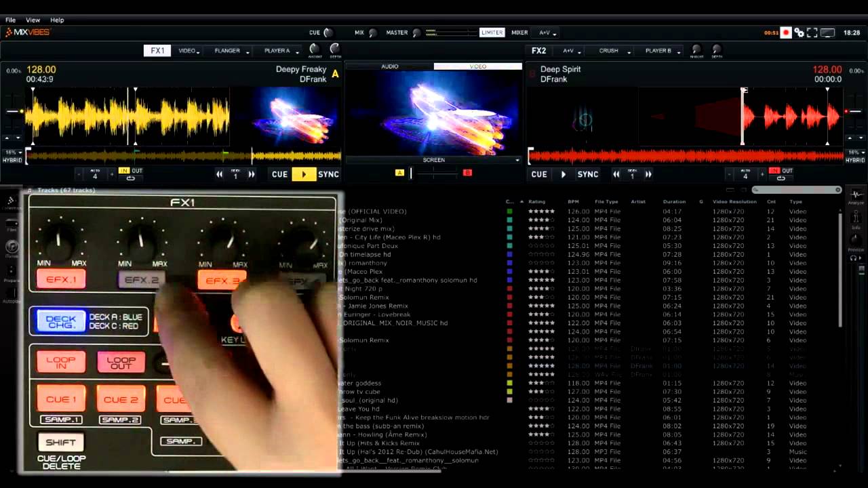The width and height of the screenshot is (868, 488).
Task: Set loop IN point on deck A
Action: coord(123,171)
